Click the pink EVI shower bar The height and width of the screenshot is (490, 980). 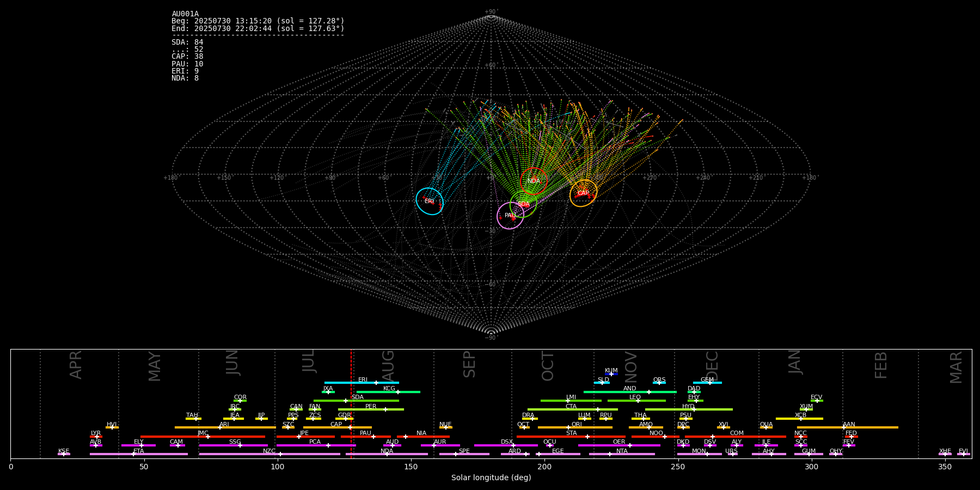pos(964,454)
